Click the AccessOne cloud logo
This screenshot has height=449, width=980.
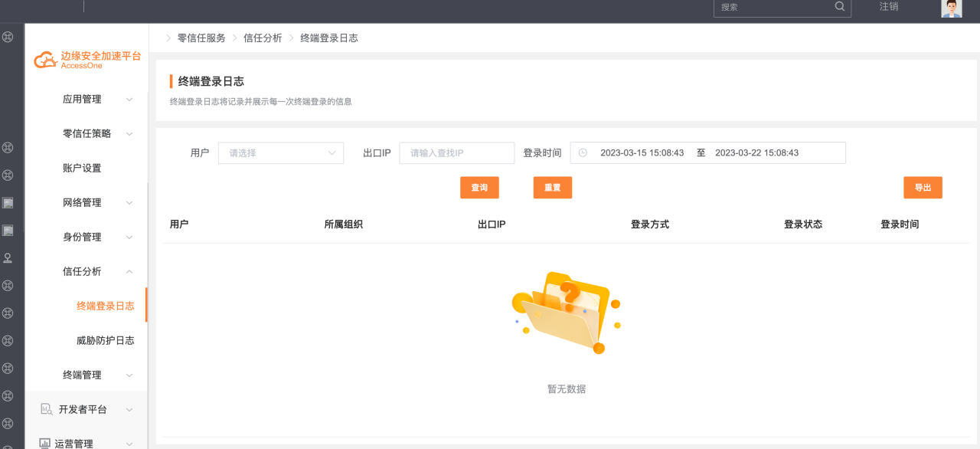46,60
